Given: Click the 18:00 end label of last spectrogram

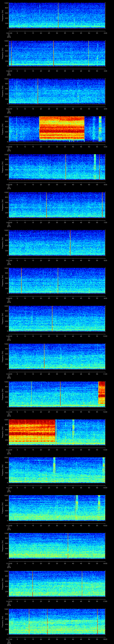Looking at the screenshot, I should click(105, 639).
